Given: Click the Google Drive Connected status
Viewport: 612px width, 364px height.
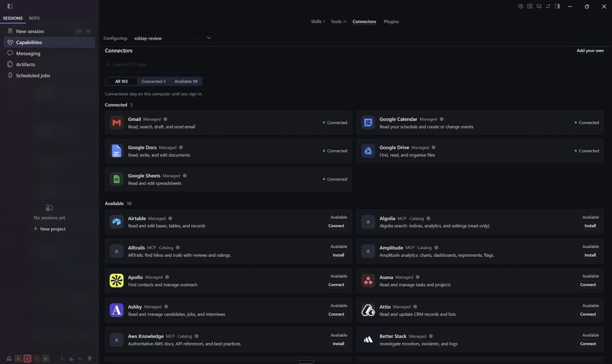Looking at the screenshot, I should click(x=586, y=151).
